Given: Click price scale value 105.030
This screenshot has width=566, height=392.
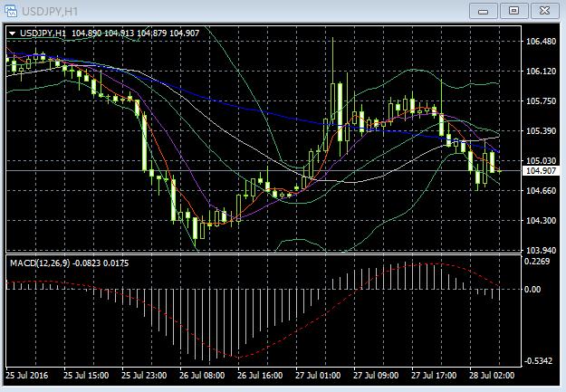Looking at the screenshot, I should pos(541,160).
